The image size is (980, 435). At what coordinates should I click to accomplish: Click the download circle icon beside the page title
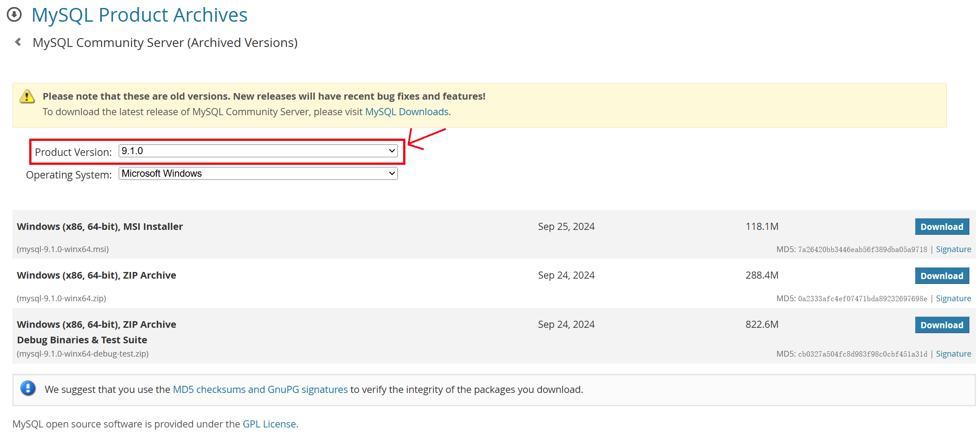14,15
